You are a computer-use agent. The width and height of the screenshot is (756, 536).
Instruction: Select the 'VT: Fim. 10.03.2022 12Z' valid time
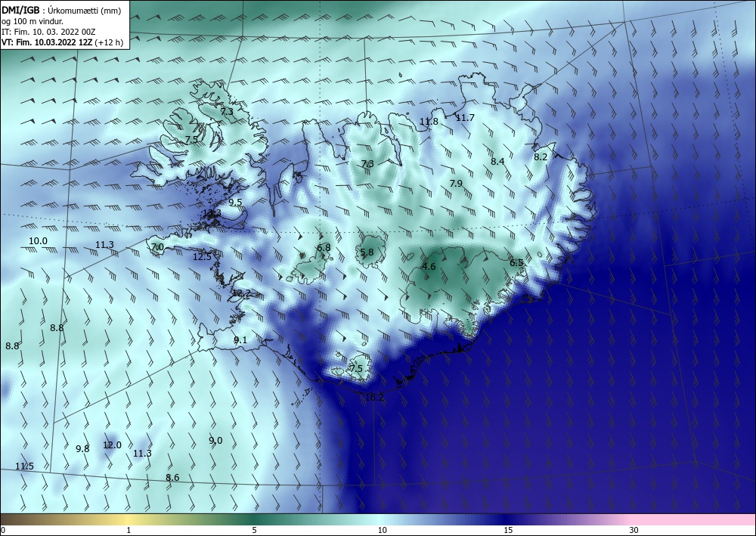tap(47, 42)
